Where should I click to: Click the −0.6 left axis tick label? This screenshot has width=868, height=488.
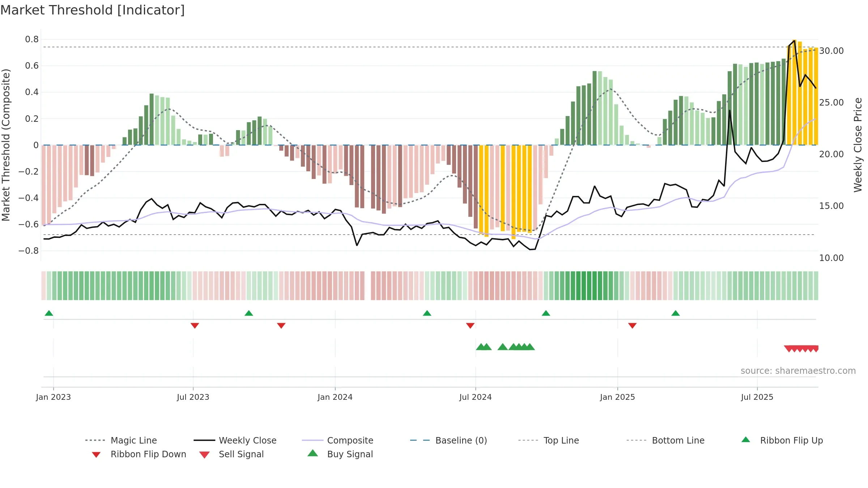click(29, 224)
